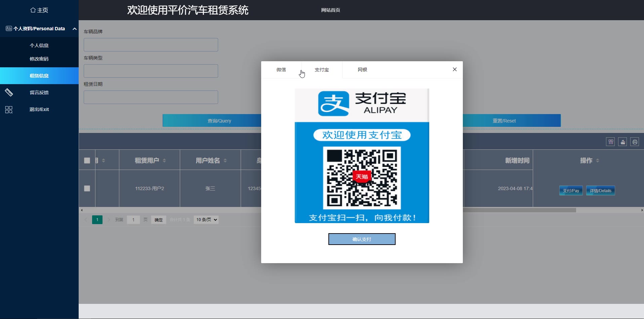Click the table cell 112233-用户2
Viewport: 644px width, 319px height.
point(150,188)
